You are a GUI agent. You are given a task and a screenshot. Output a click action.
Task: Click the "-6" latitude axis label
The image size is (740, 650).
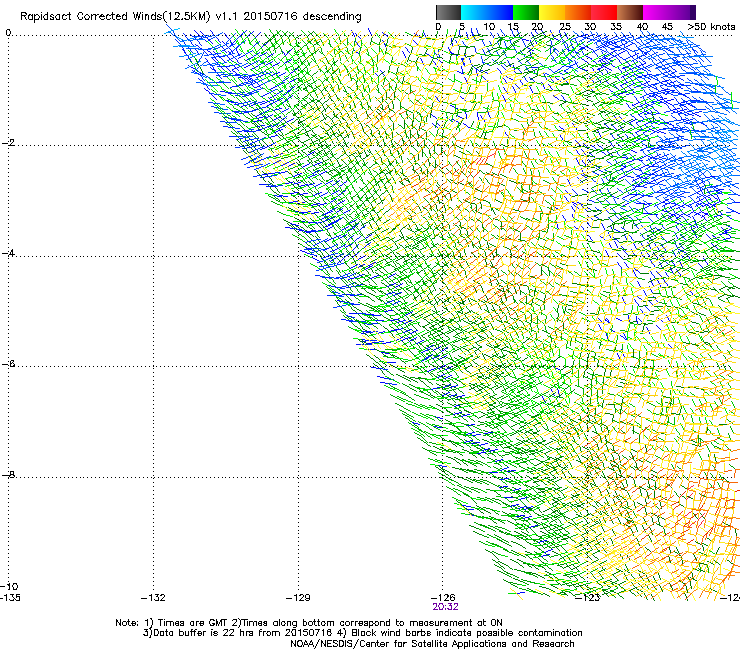[8, 364]
